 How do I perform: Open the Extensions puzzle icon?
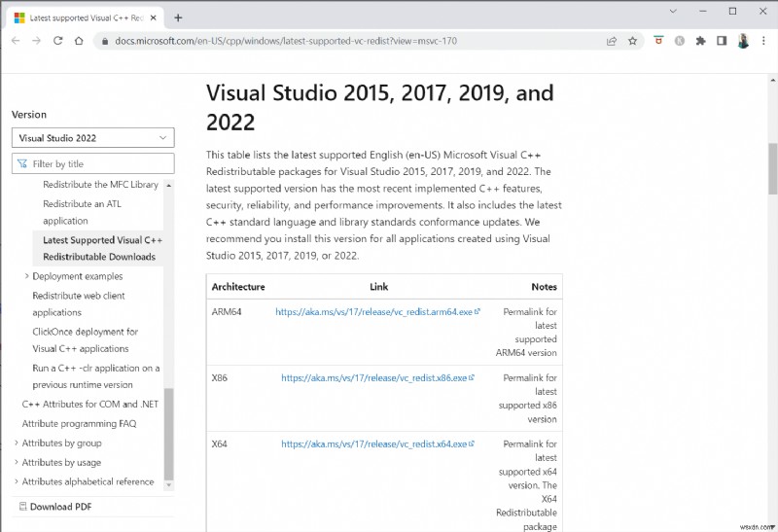click(x=700, y=41)
